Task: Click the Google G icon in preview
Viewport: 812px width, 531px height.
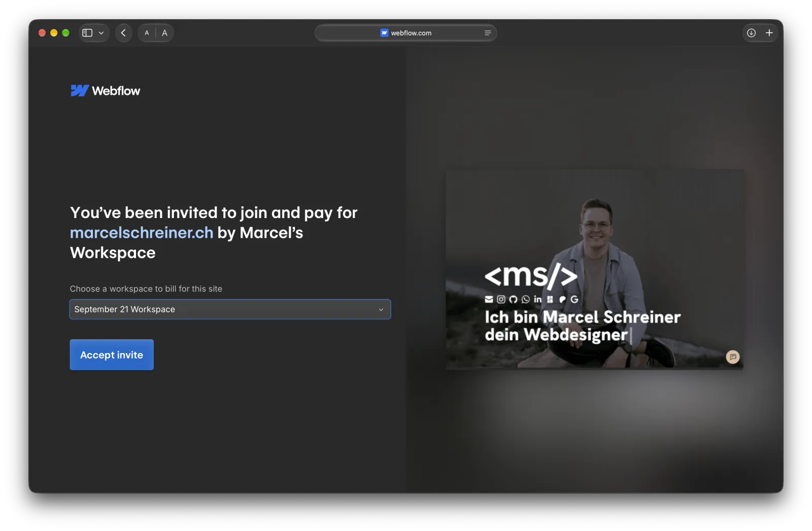Action: pyautogui.click(x=574, y=299)
